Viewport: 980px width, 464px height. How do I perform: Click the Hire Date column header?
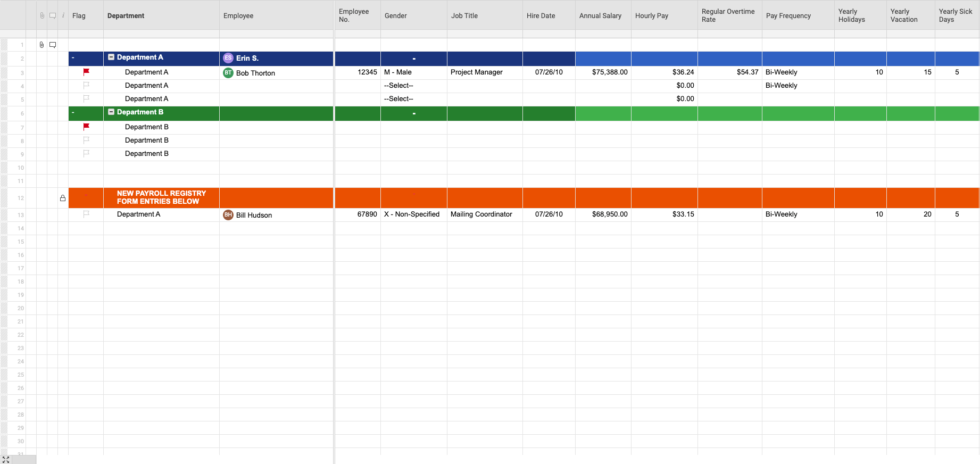tap(549, 15)
